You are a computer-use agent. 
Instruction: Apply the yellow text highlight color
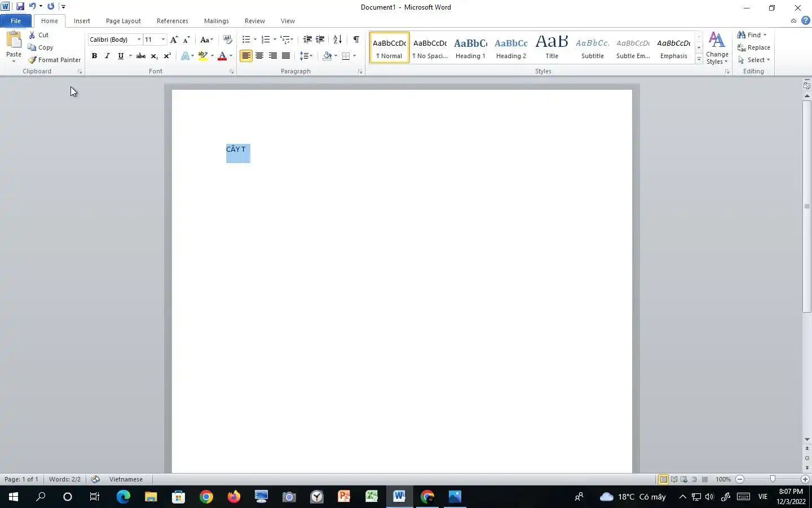pyautogui.click(x=203, y=56)
